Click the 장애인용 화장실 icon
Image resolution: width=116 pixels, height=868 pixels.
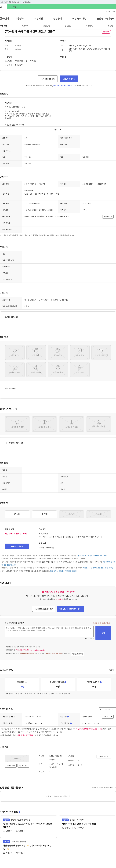tap(71, 424)
